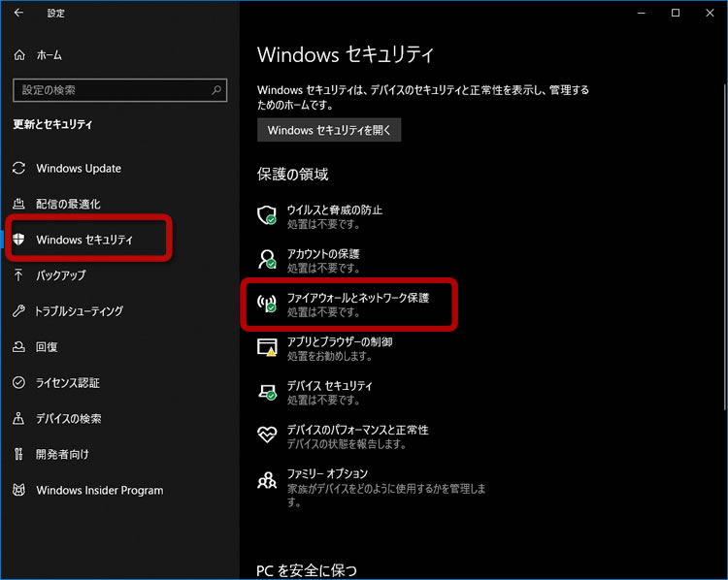Click the トラブルシューティング wrench icon

click(x=18, y=311)
